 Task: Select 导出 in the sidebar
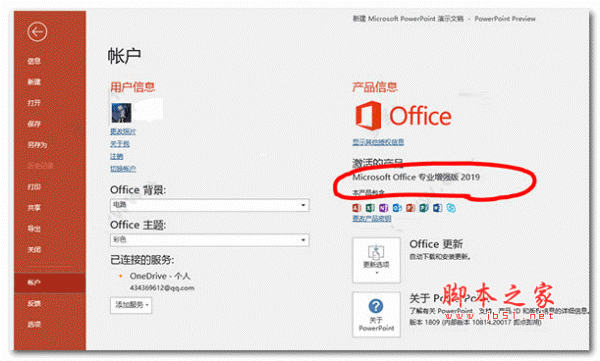click(34, 229)
